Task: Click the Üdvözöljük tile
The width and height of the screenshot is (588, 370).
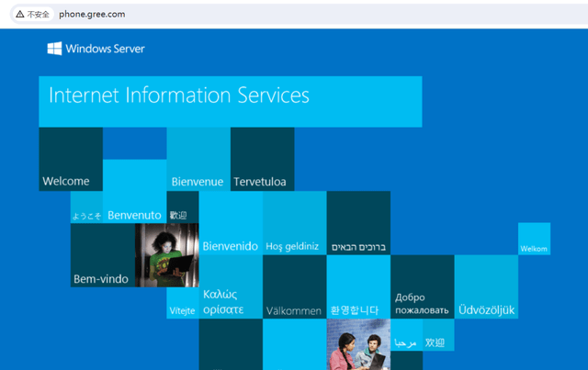Action: click(x=486, y=286)
